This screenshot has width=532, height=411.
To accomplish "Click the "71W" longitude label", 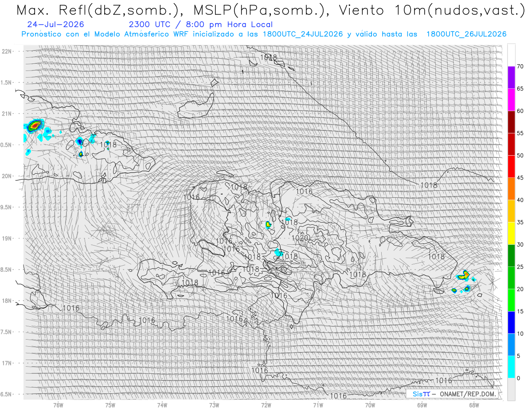I will (x=318, y=404).
